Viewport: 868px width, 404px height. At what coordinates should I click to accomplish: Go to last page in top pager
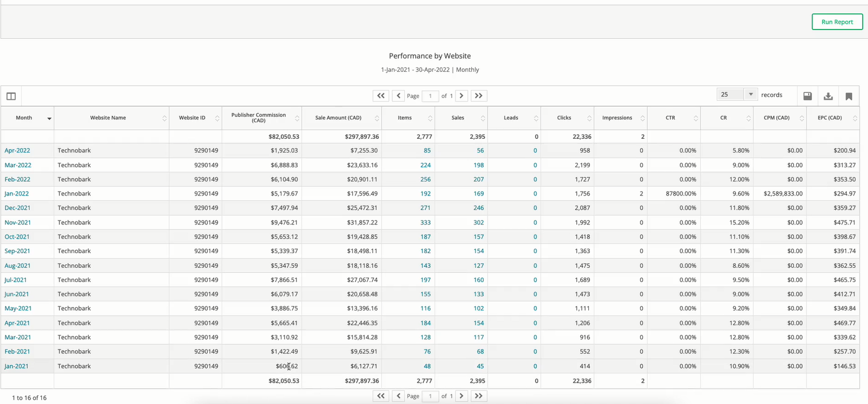[x=479, y=96]
